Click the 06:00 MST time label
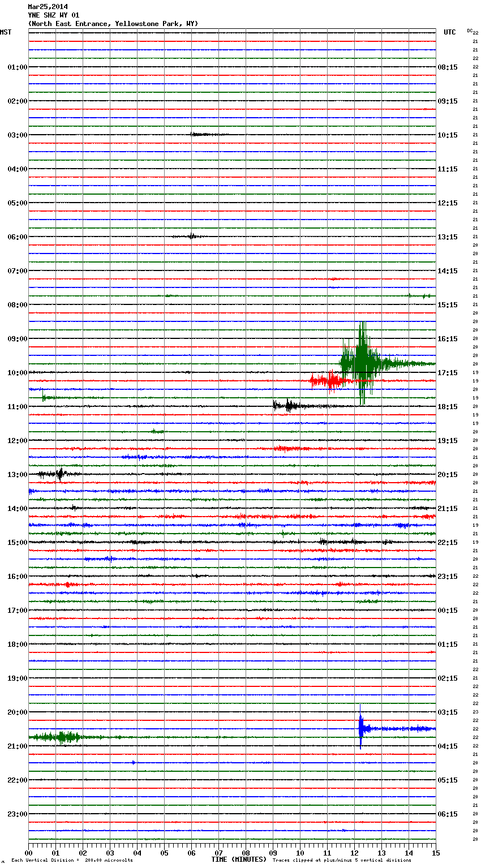Viewport: 481px width, 868px height. [x=18, y=237]
